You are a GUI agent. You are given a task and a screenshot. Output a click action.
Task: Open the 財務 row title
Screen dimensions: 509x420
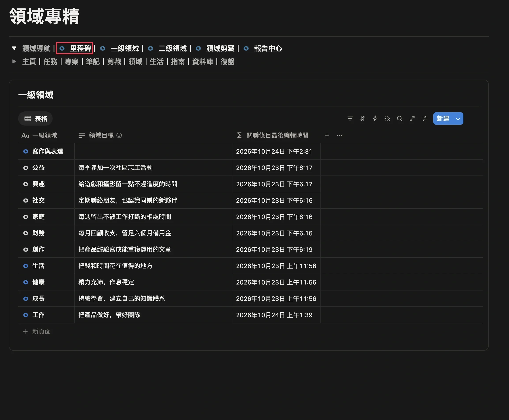39,233
